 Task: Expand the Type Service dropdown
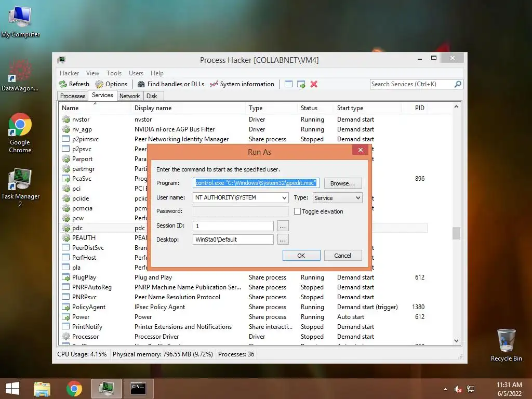(358, 198)
